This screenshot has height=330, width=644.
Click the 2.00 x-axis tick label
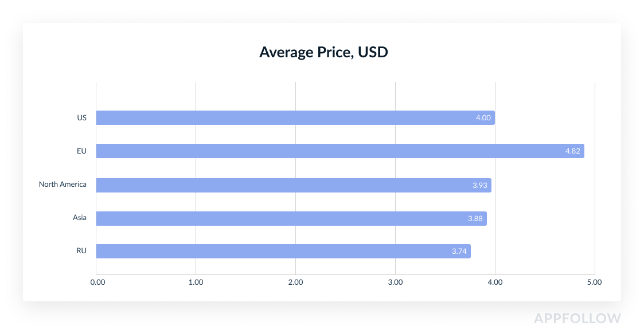coord(296,282)
